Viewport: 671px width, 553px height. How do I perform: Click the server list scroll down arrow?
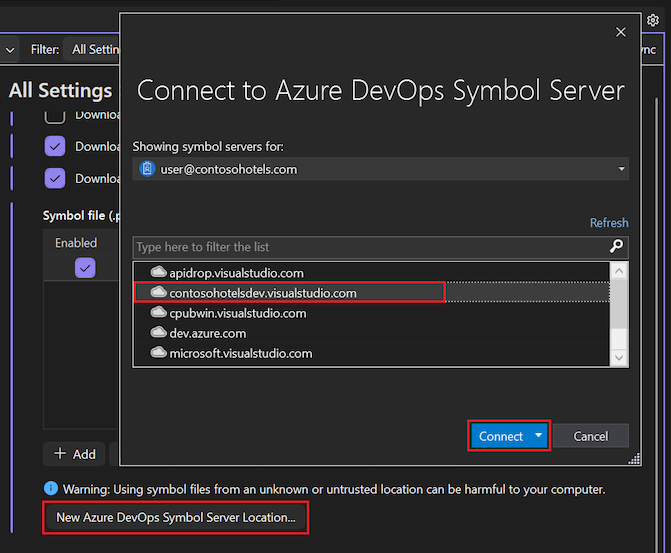[619, 357]
